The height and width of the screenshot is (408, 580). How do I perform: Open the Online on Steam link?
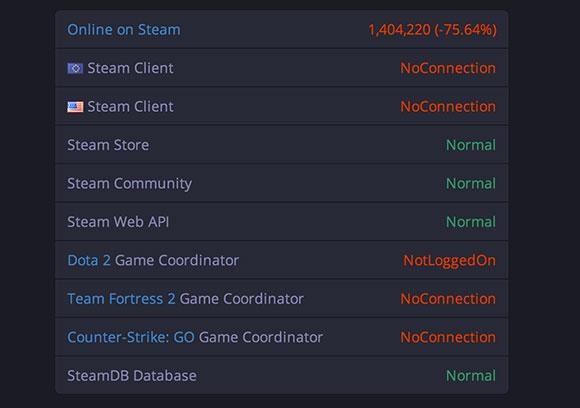pyautogui.click(x=124, y=30)
